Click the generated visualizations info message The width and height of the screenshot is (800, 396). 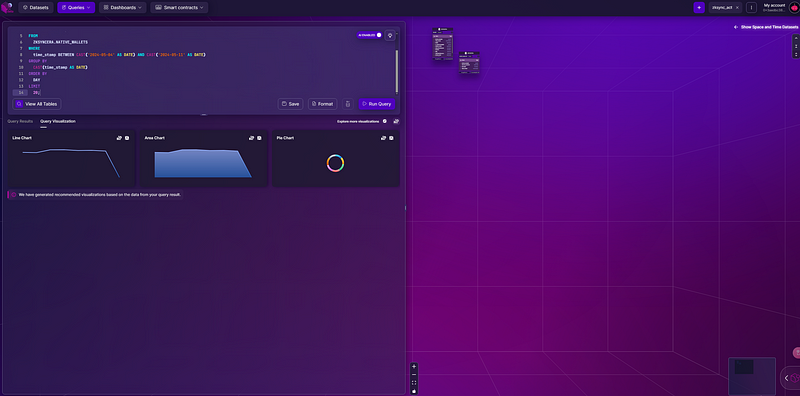pyautogui.click(x=96, y=194)
